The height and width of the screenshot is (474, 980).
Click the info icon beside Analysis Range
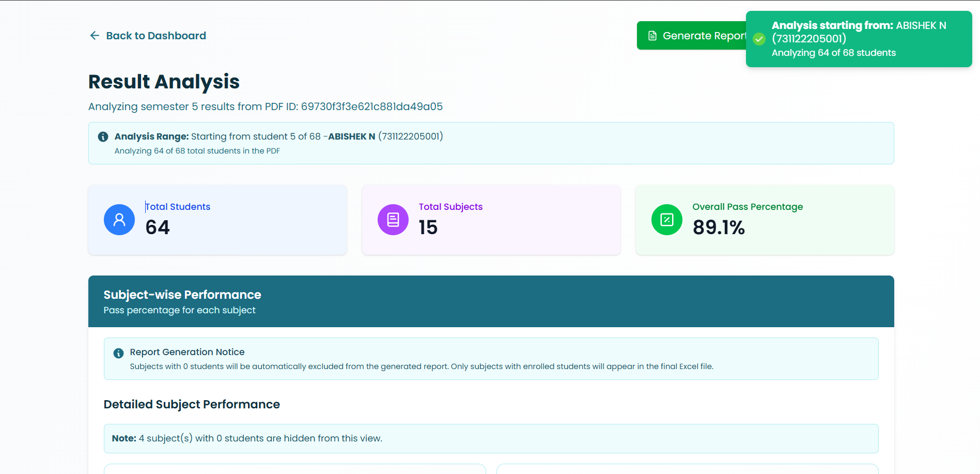pos(103,136)
